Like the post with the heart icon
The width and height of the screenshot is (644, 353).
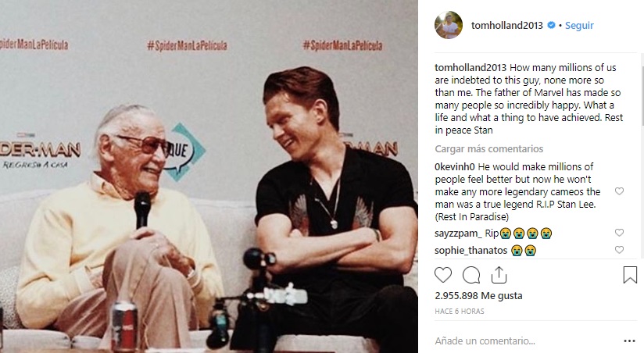(443, 275)
